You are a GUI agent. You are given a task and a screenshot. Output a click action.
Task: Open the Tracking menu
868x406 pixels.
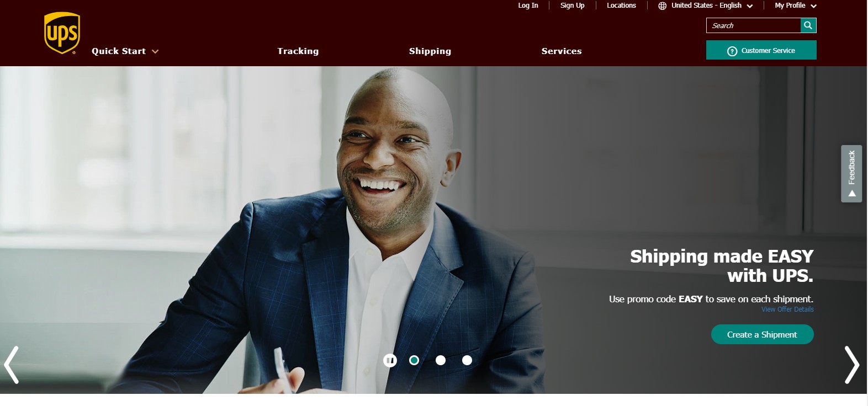(x=298, y=51)
